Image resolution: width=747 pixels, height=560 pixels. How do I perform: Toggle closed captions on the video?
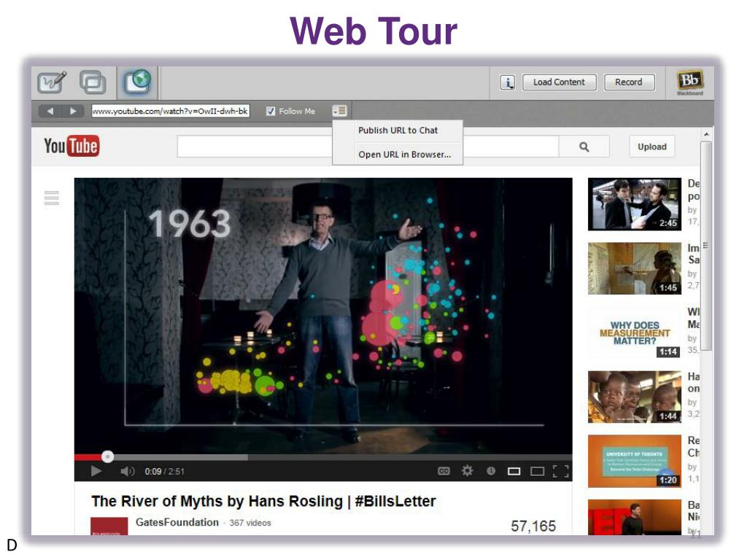point(444,471)
